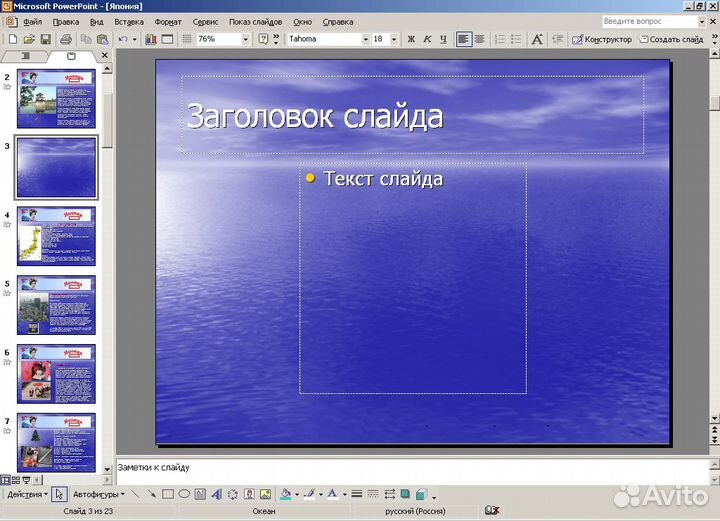Screen dimensions: 720x521
Task: Switch to the Outline pane tab
Action: [26, 56]
